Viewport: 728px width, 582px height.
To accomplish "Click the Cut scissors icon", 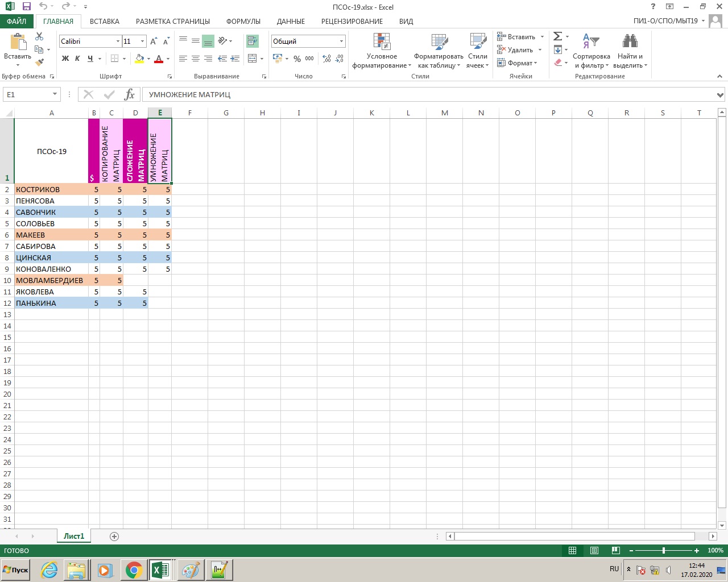I will pyautogui.click(x=39, y=36).
